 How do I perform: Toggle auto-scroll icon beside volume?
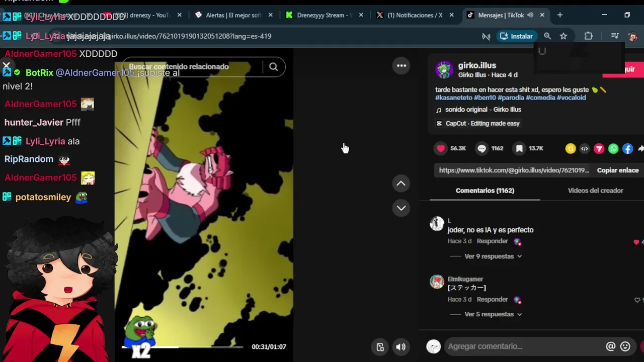point(380,347)
